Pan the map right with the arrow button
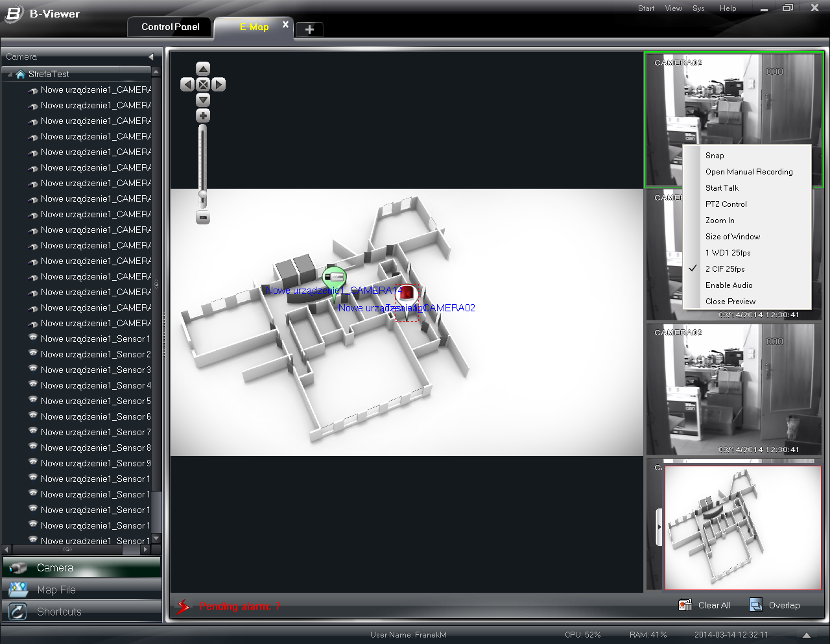 point(219,84)
